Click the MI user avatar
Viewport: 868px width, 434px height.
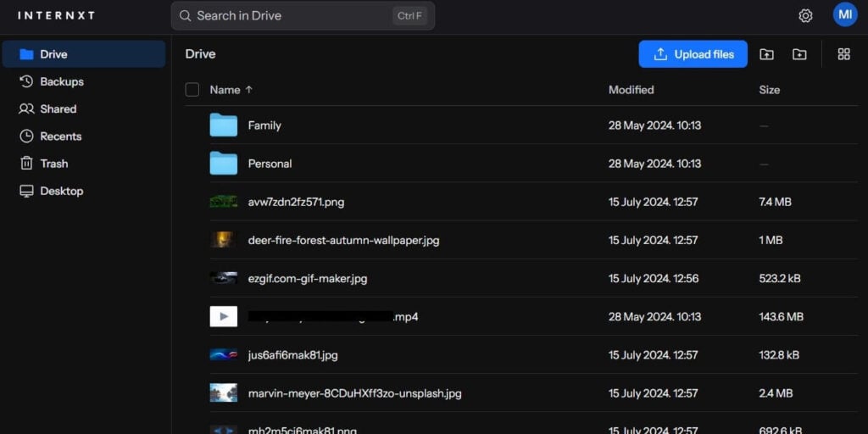click(844, 14)
